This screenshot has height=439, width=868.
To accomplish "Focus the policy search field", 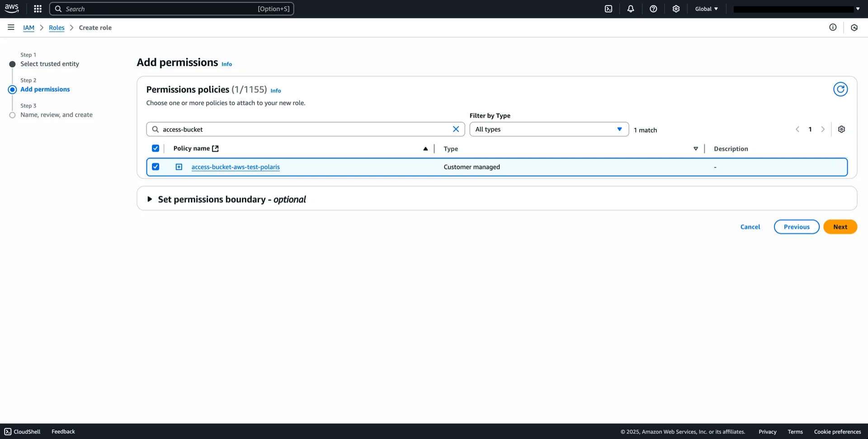I will tap(306, 129).
